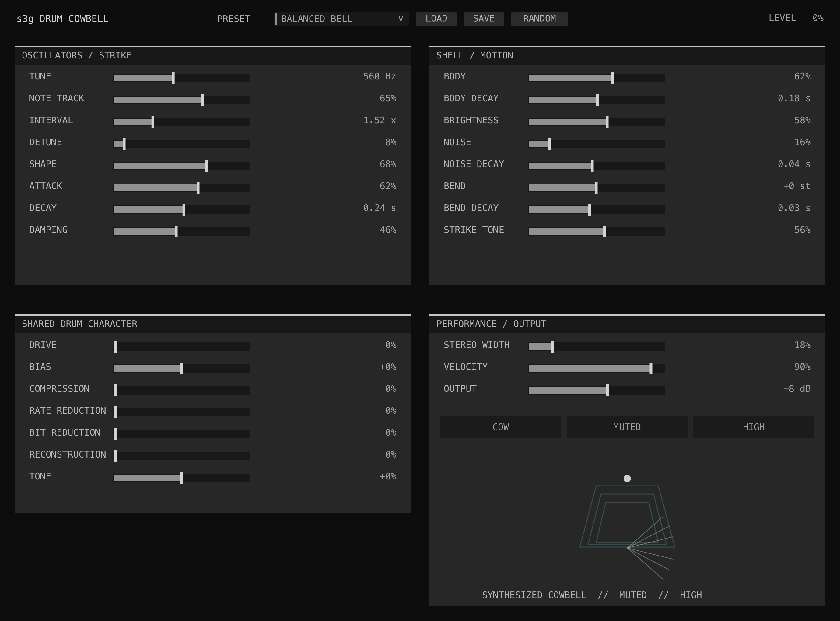Click the strike point dot above cowbell
840x621 pixels.
[627, 479]
